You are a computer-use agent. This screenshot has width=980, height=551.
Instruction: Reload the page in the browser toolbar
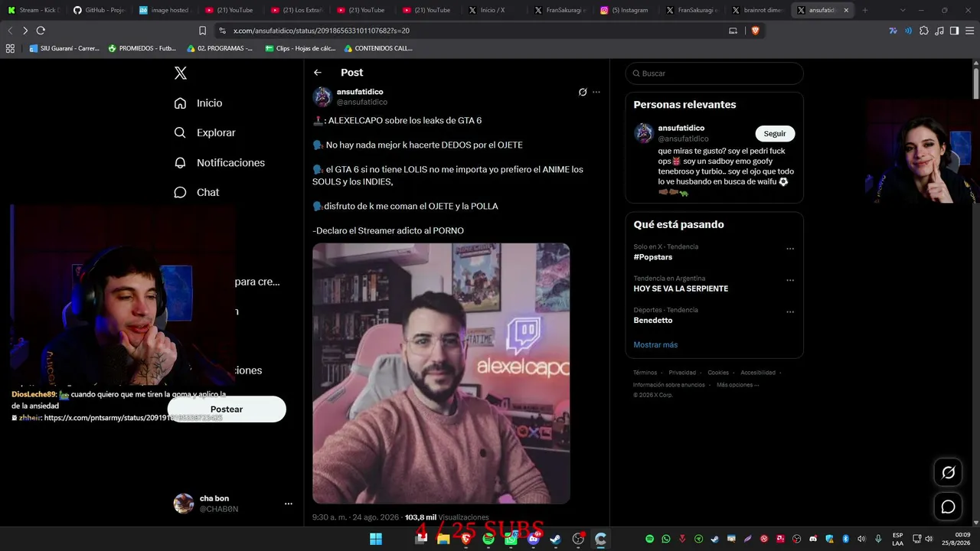click(x=41, y=31)
